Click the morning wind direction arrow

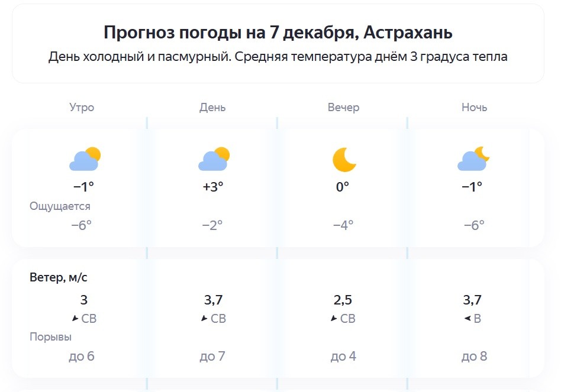click(x=75, y=319)
